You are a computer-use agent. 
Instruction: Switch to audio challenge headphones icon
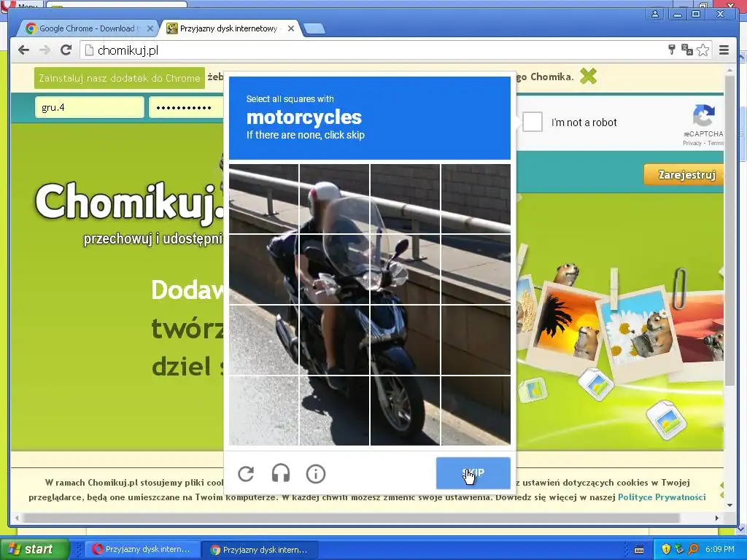(281, 473)
